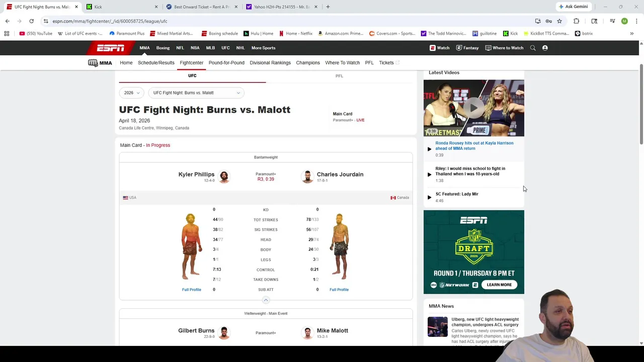
Task: Click Learn More on NFL Draft ad
Action: coord(499,285)
